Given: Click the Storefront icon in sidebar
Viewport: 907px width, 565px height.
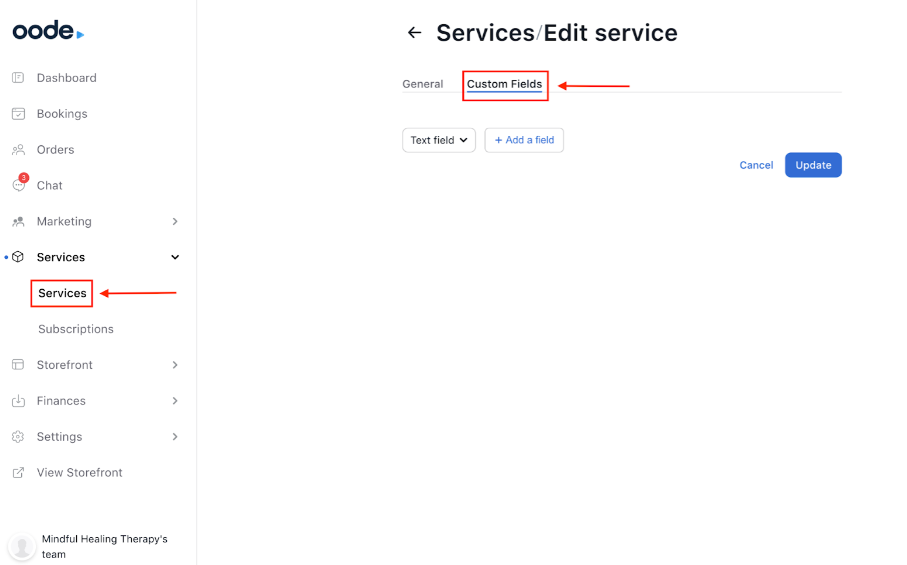Looking at the screenshot, I should 18,365.
